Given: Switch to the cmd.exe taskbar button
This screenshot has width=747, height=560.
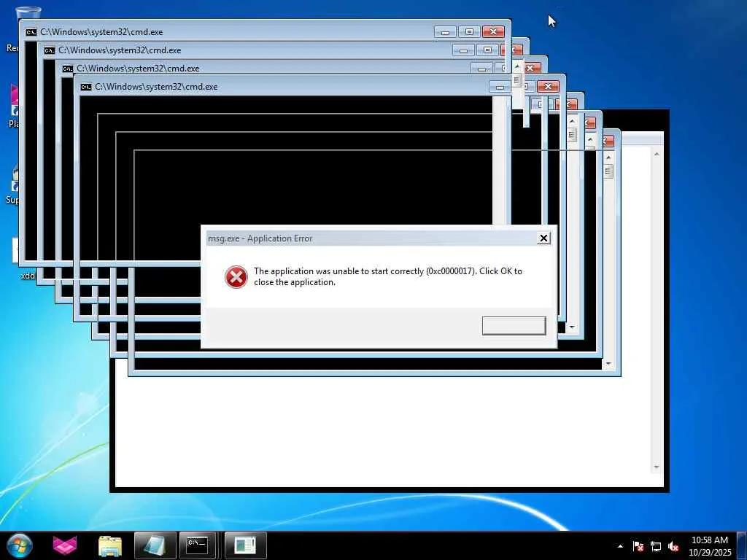Looking at the screenshot, I should coord(197,545).
